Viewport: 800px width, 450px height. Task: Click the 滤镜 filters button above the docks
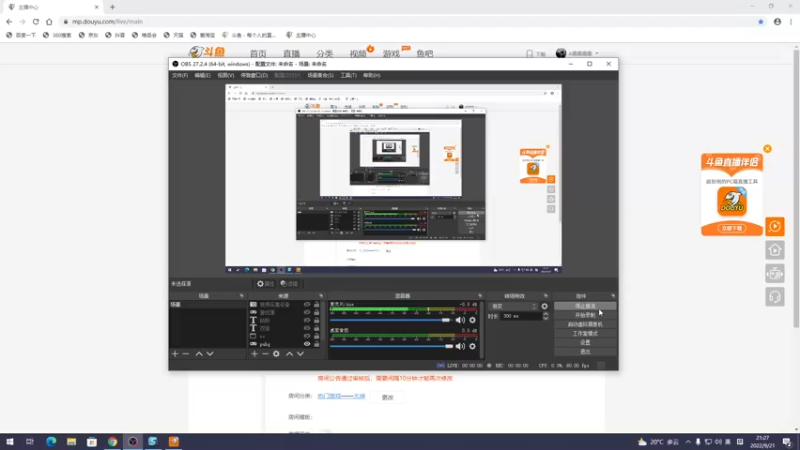pyautogui.click(x=289, y=284)
